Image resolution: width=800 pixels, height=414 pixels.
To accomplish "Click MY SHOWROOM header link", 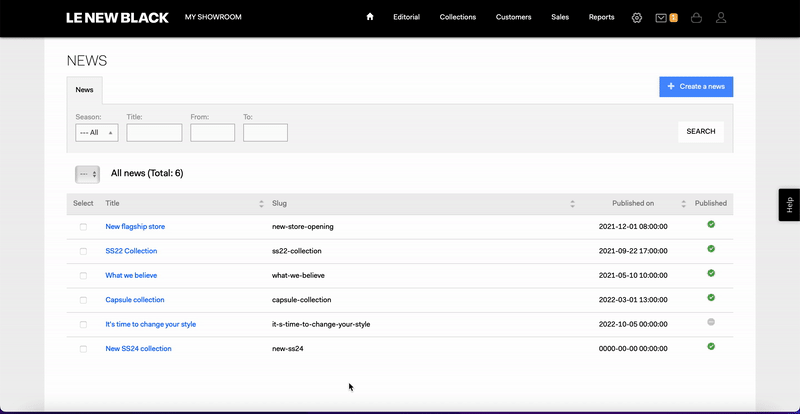I will pyautogui.click(x=213, y=17).
